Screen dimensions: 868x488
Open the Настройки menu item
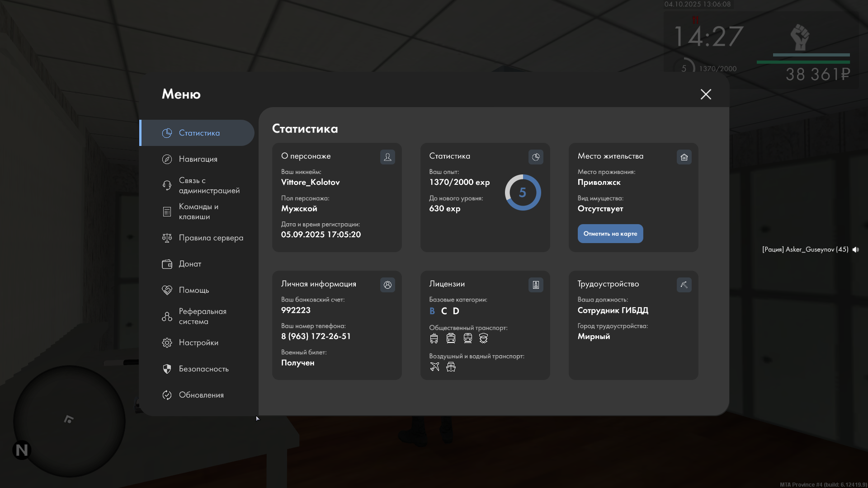198,343
